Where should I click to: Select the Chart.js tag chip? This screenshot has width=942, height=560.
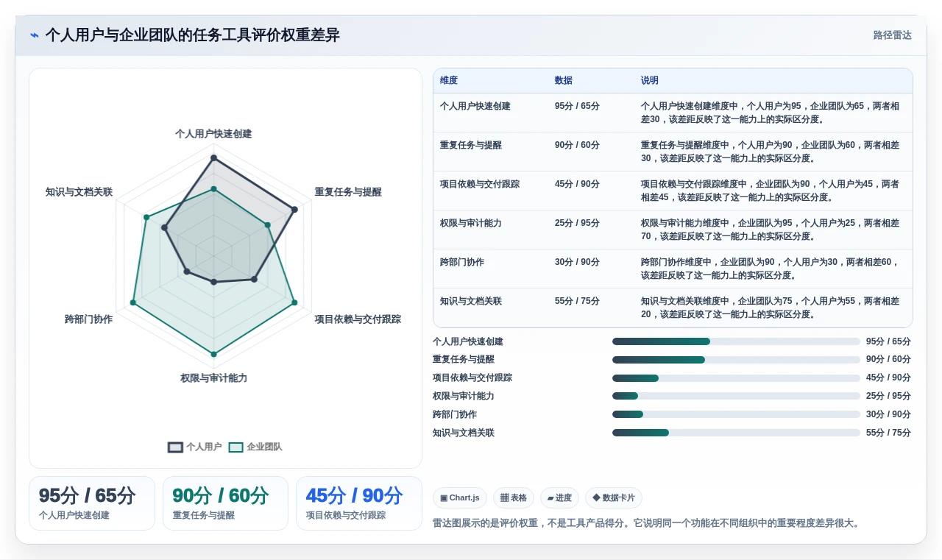pos(460,498)
